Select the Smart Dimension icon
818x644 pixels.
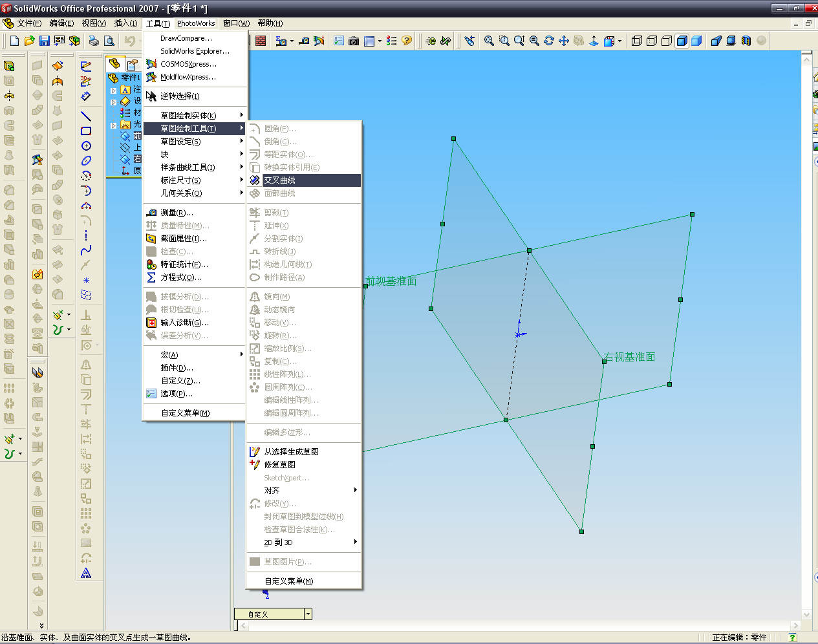coord(86,96)
